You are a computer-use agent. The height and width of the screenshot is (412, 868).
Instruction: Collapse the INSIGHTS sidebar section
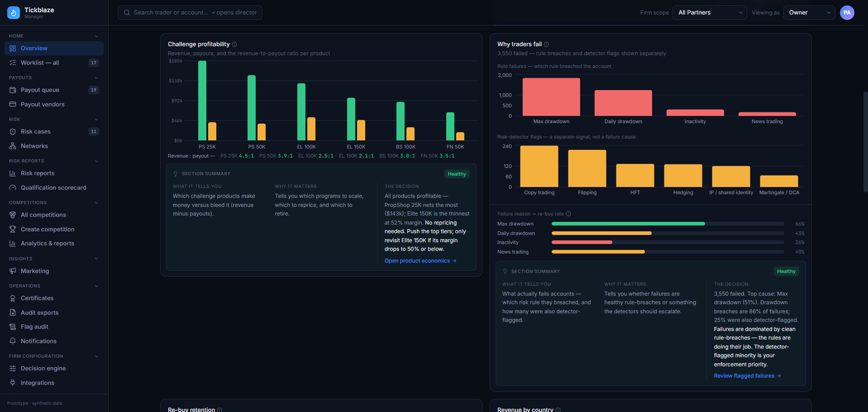[x=96, y=259]
